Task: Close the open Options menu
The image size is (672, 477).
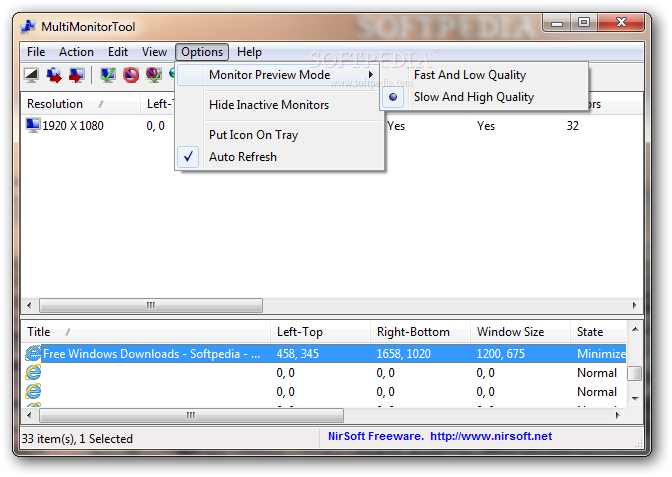Action: pyautogui.click(x=202, y=52)
